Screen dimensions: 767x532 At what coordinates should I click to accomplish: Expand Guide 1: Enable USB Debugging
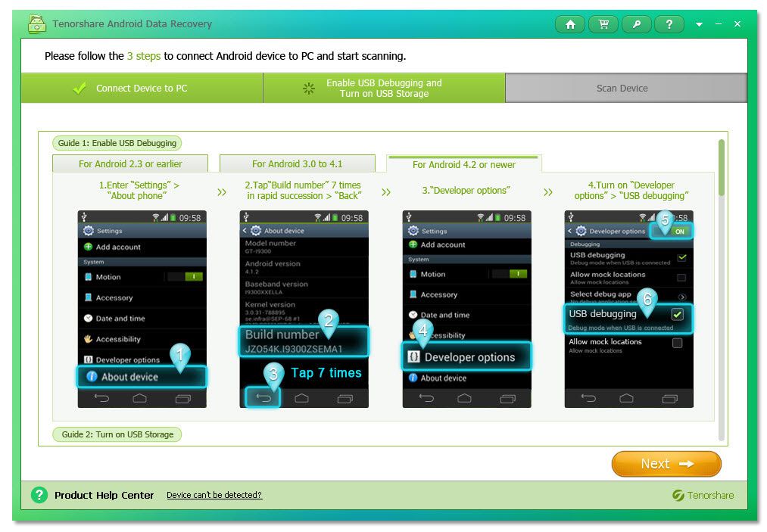coord(117,143)
